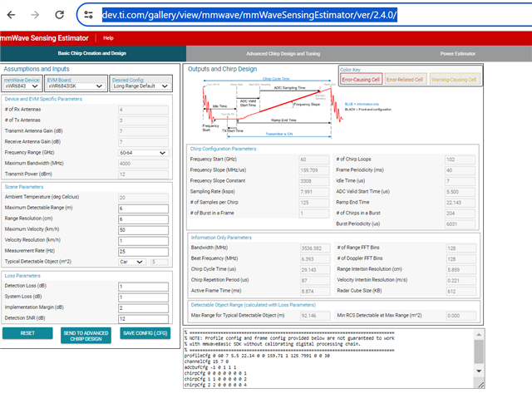
Task: Click the Measurement Rate input field
Action: tap(143, 252)
